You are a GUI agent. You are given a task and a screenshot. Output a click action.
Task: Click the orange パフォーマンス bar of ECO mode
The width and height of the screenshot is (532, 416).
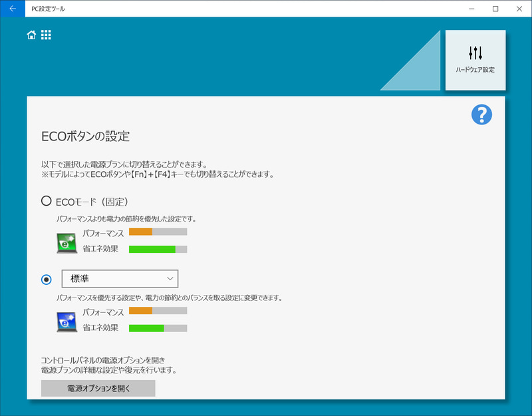158,232
